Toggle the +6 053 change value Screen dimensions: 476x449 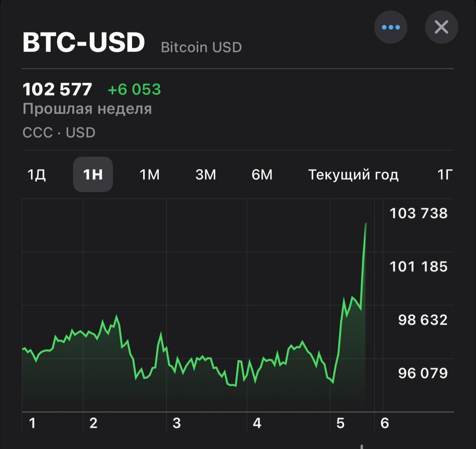click(134, 89)
